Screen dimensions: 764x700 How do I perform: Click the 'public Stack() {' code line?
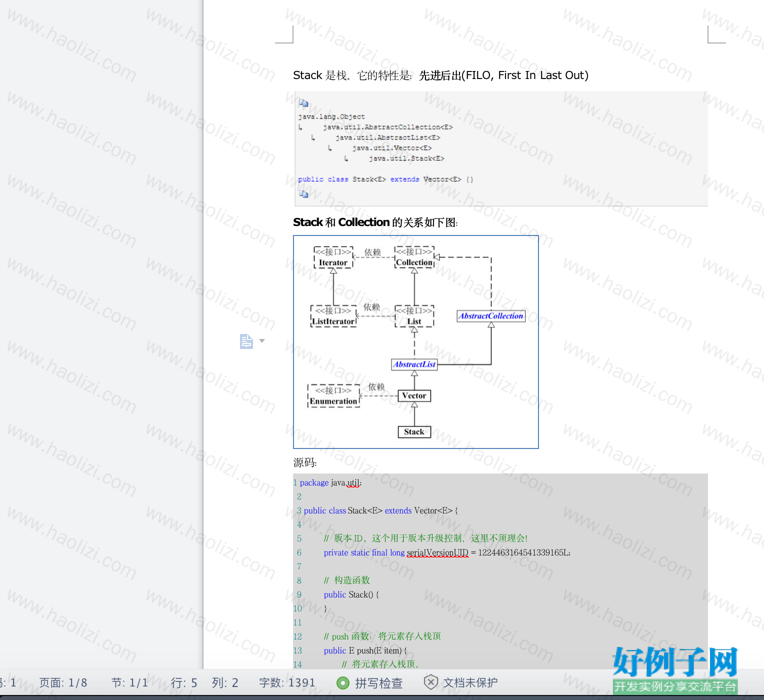(x=351, y=594)
